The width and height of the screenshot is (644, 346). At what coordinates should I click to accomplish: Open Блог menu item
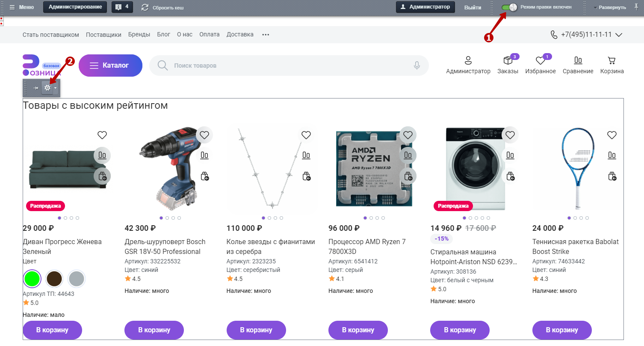click(x=164, y=35)
